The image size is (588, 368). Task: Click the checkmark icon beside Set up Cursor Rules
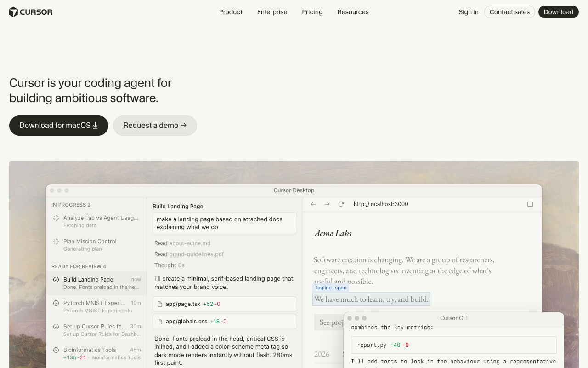pos(56,327)
